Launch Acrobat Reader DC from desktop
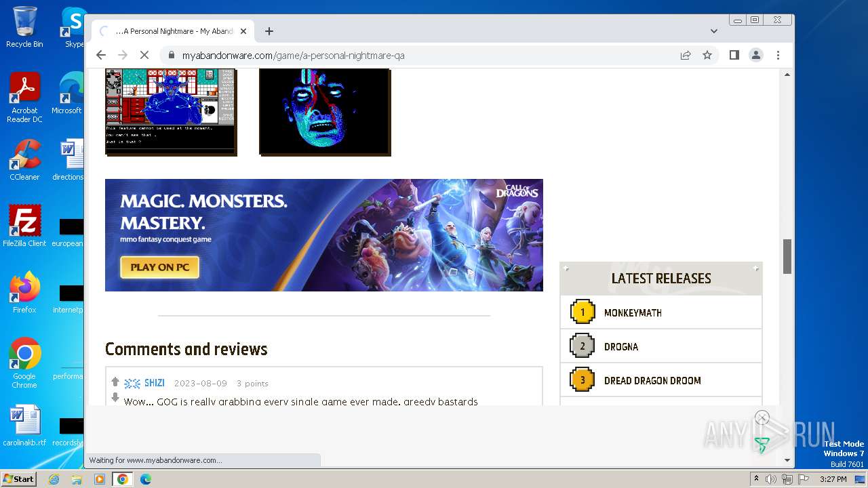 pyautogui.click(x=24, y=98)
